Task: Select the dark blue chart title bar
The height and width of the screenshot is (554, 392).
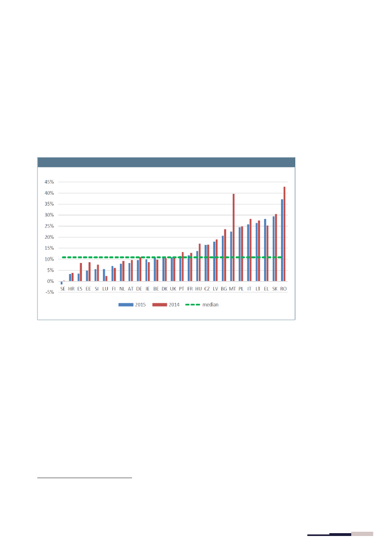Action: (x=166, y=162)
